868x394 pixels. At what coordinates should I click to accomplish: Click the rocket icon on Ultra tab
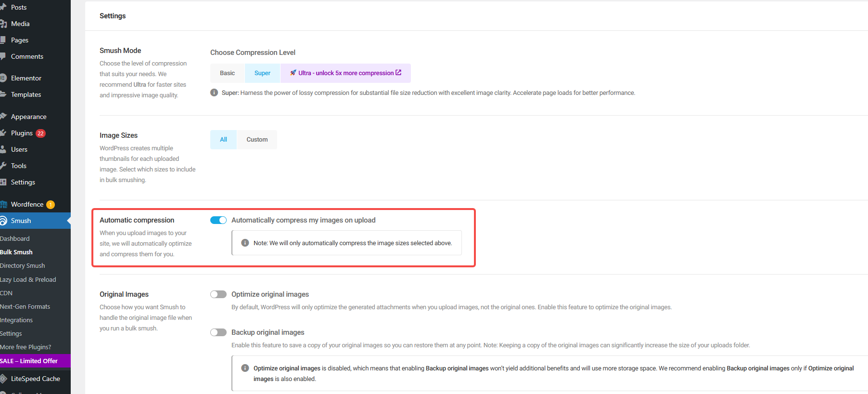(x=293, y=73)
